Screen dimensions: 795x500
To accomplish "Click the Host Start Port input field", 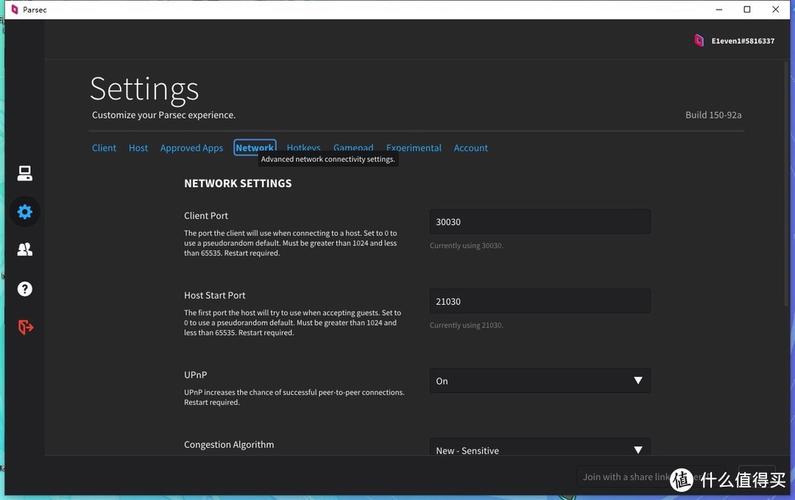I will click(x=539, y=301).
